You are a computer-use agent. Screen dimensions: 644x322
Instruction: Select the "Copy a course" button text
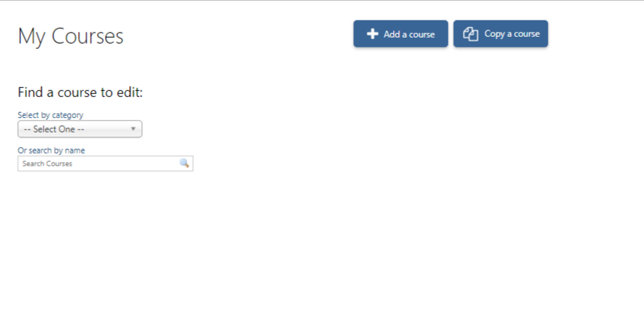(x=512, y=34)
